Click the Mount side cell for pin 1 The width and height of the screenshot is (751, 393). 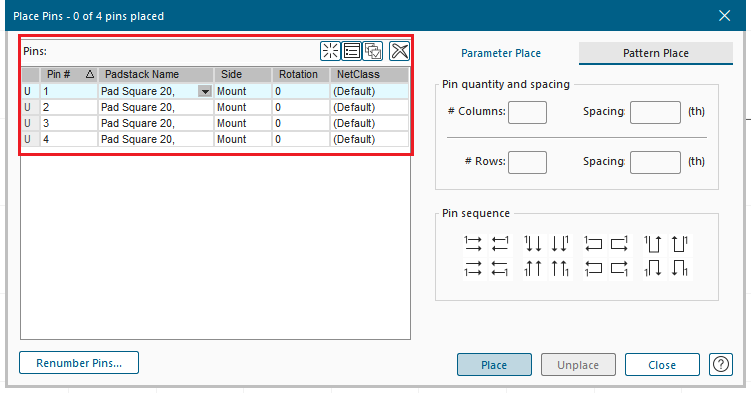(x=243, y=91)
